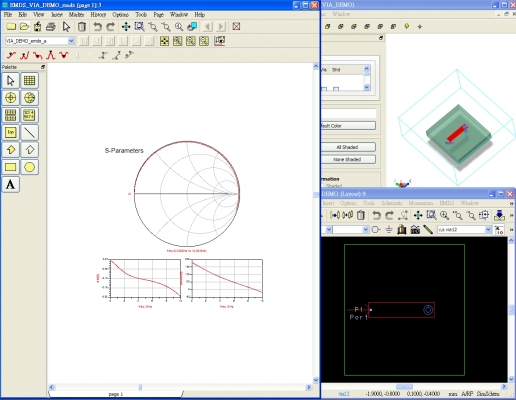Image resolution: width=516 pixels, height=400 pixels.
Task: Click the All Shaded button
Action: click(347, 147)
